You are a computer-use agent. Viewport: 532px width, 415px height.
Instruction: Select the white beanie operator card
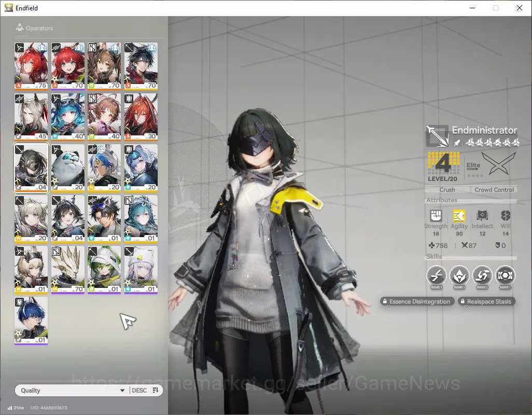[141, 270]
